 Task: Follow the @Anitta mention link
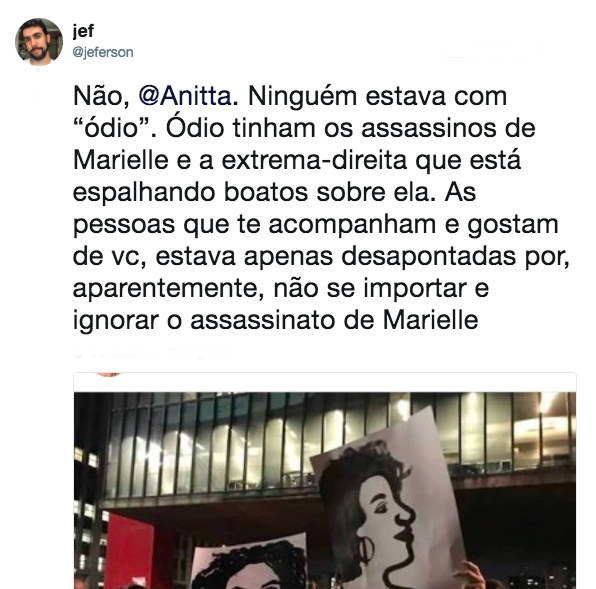[x=185, y=96]
